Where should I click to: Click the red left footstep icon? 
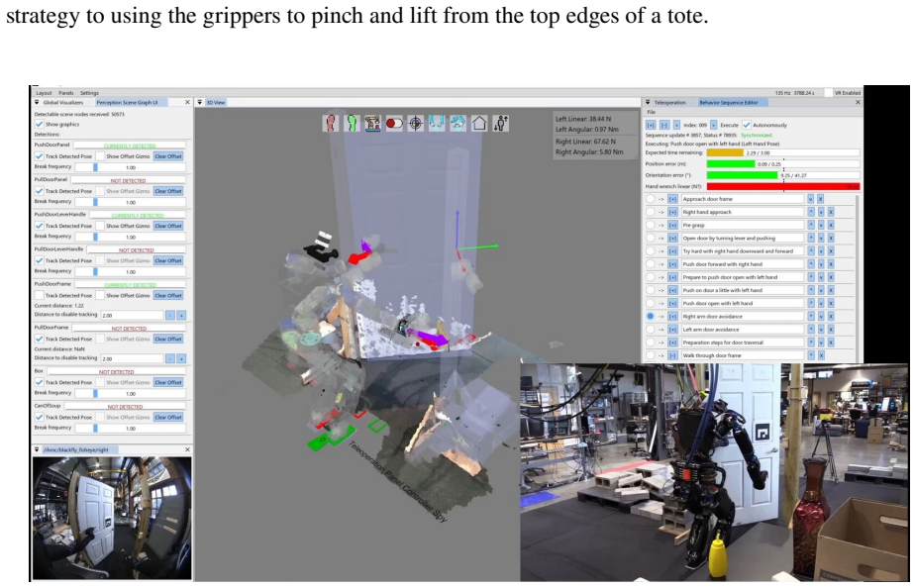point(331,123)
